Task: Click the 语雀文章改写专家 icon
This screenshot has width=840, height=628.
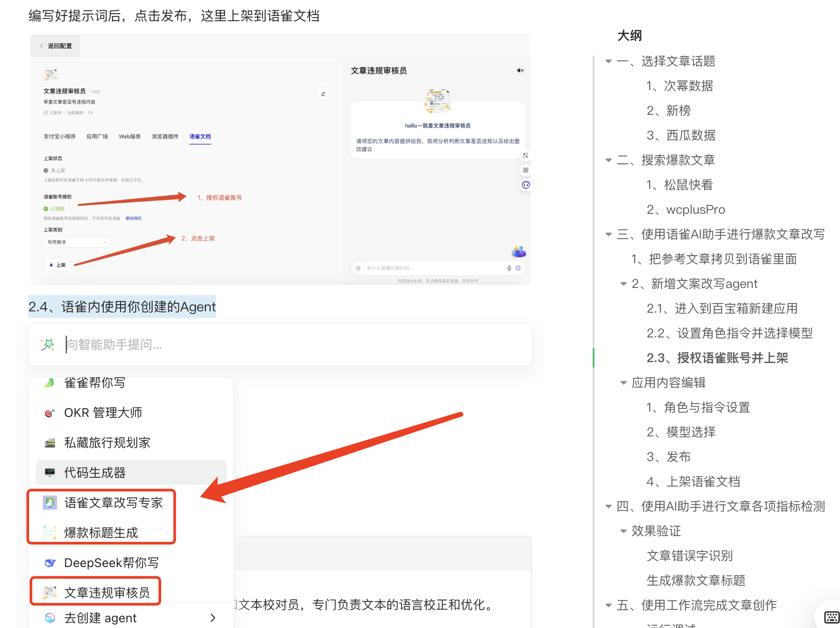Action: click(50, 503)
